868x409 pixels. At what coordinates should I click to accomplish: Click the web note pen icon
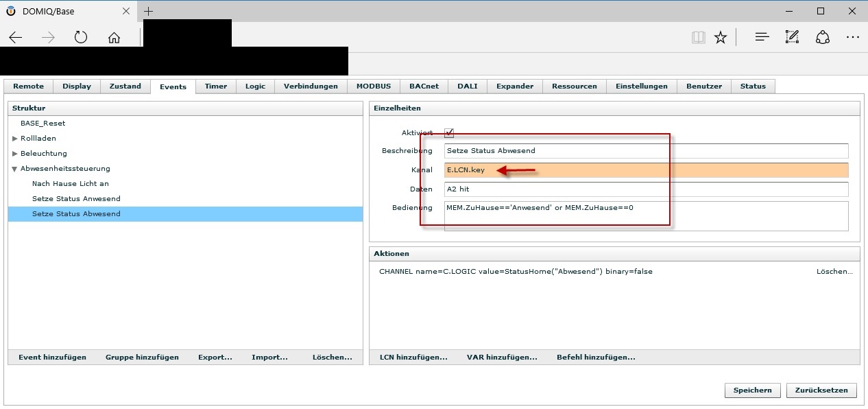coord(792,38)
